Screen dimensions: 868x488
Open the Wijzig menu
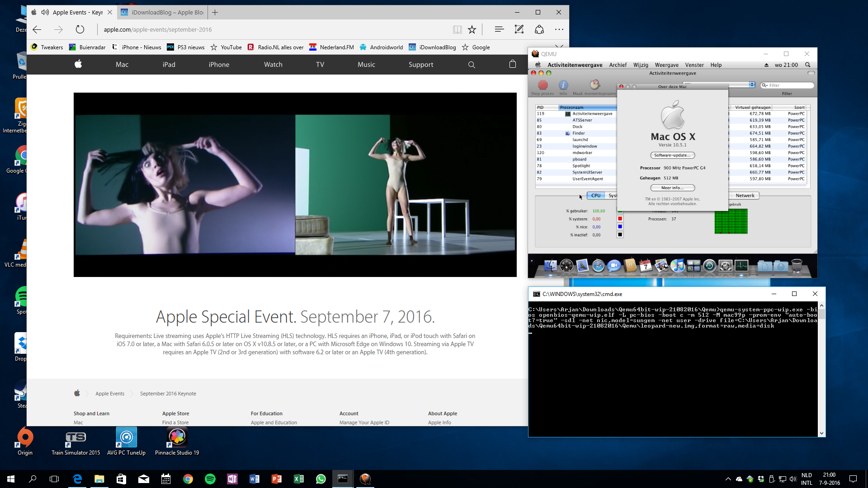point(641,65)
